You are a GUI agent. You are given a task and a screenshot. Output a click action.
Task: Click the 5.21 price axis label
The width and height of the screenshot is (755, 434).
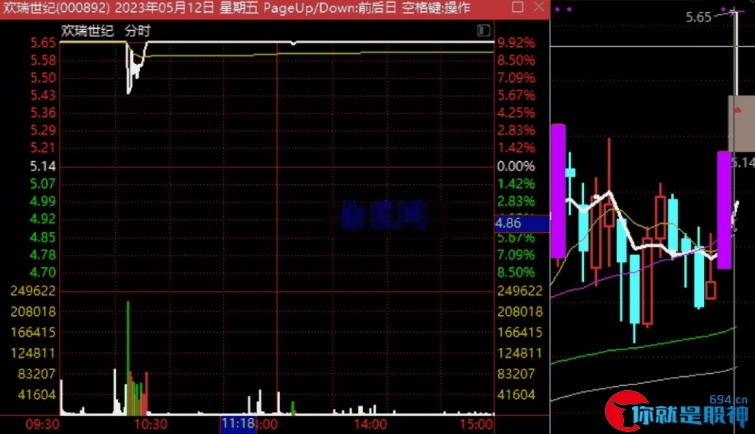point(43,147)
